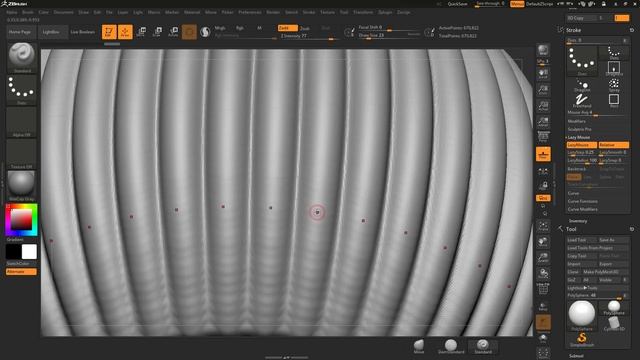Open the Preferences menu
The height and width of the screenshot is (360, 640).
[250, 12]
